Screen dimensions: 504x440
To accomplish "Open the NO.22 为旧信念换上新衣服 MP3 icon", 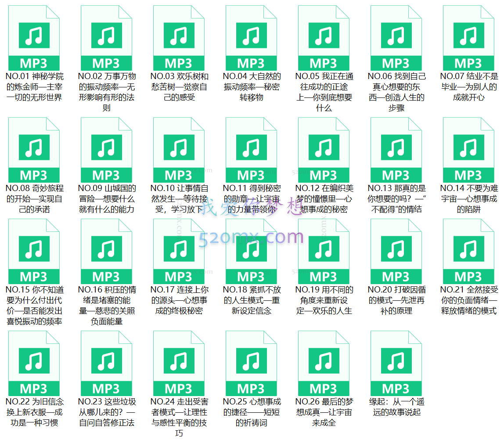I will click(34, 364).
